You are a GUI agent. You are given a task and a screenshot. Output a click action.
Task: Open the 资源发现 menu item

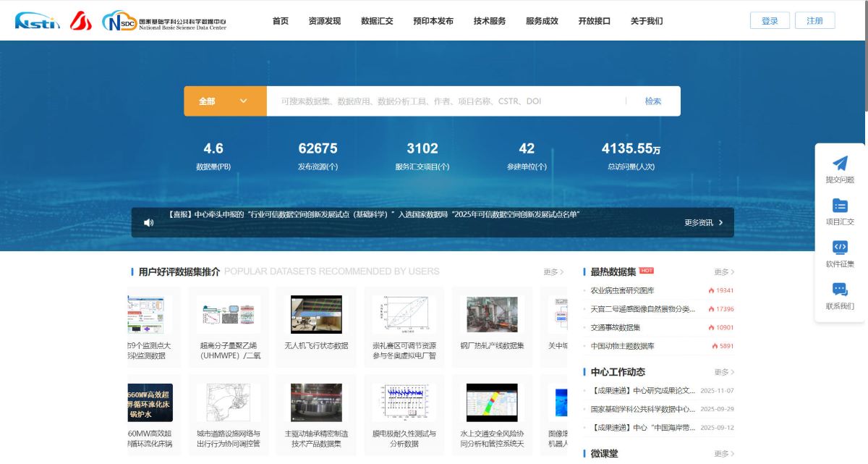click(x=324, y=21)
